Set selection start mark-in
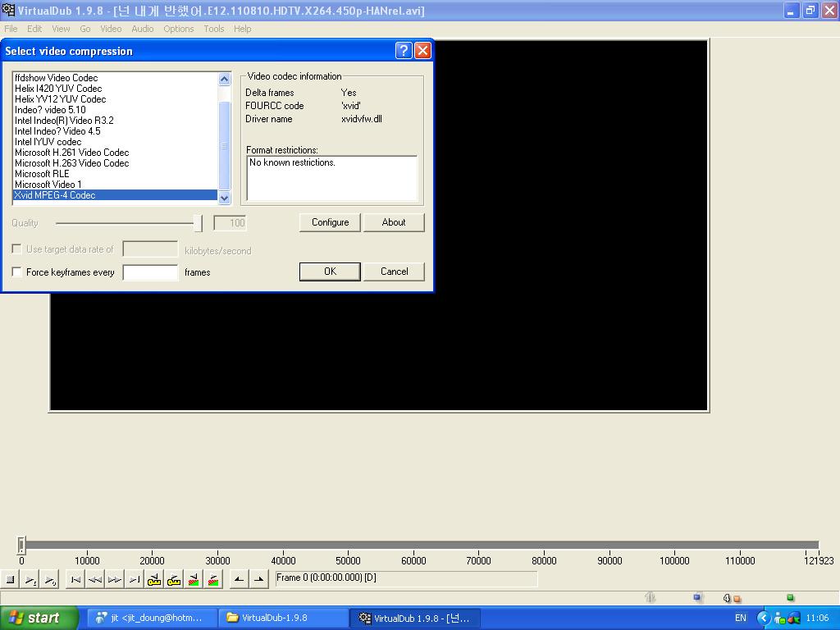 tap(239, 580)
